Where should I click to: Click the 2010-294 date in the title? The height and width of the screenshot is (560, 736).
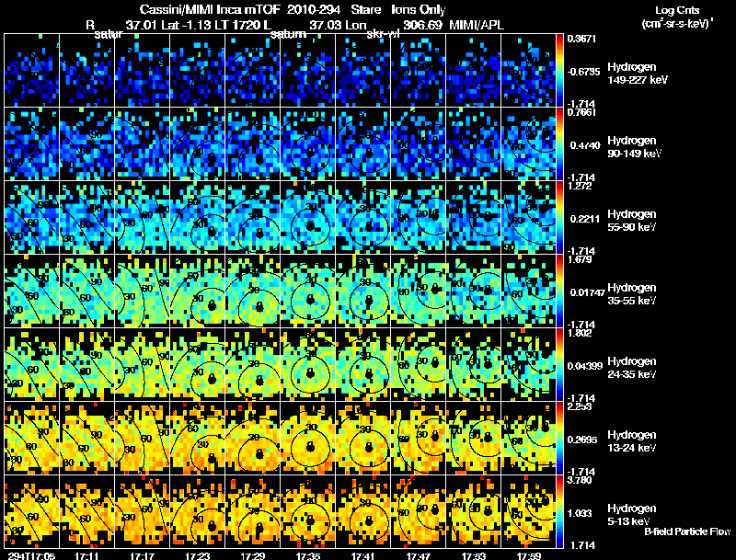click(x=314, y=9)
